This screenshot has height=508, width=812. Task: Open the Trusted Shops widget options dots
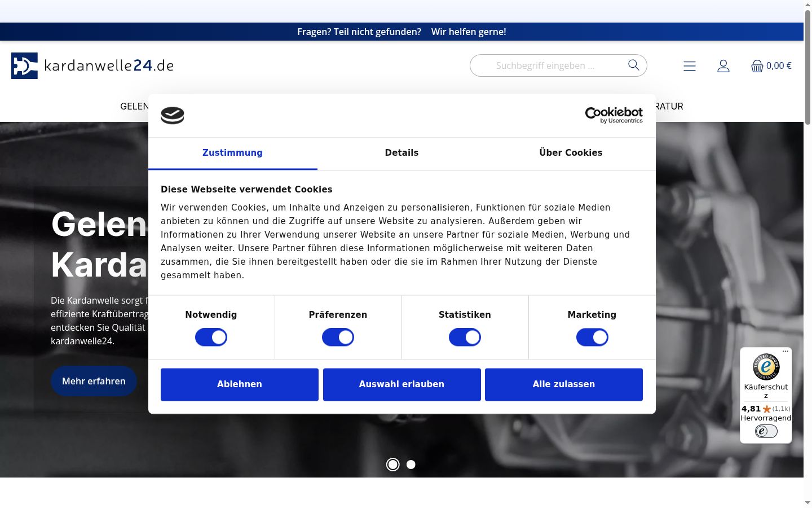tap(785, 351)
